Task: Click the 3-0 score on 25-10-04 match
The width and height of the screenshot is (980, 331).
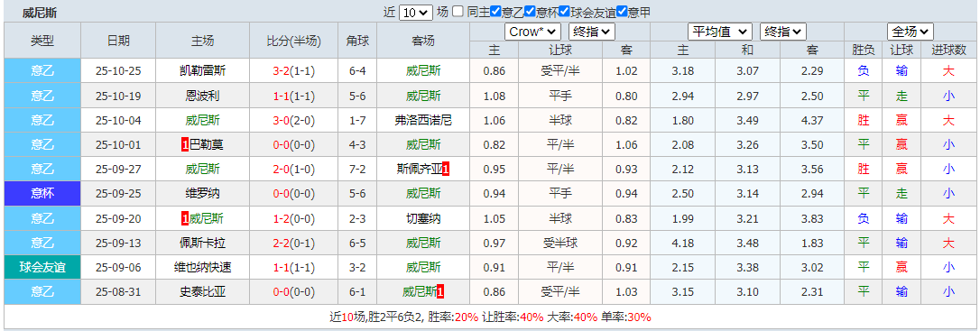Action: [282, 121]
